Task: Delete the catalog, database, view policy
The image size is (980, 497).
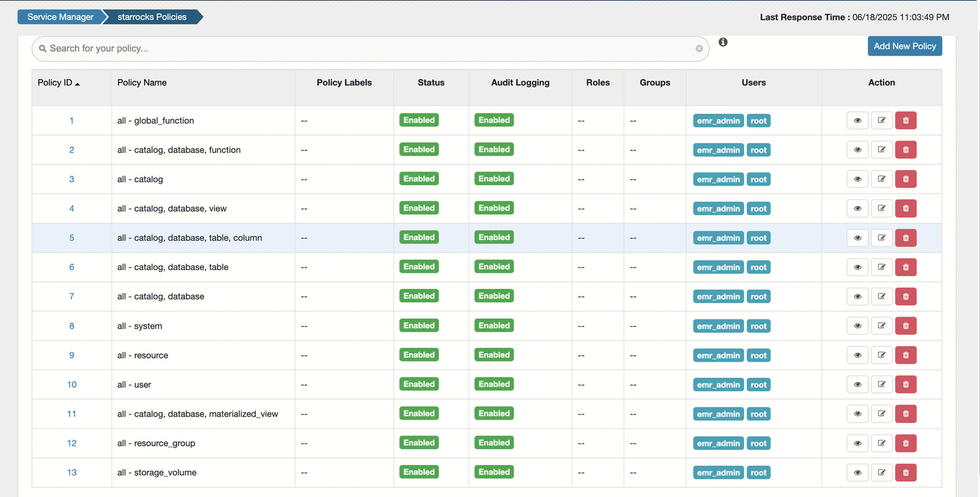Action: 906,209
